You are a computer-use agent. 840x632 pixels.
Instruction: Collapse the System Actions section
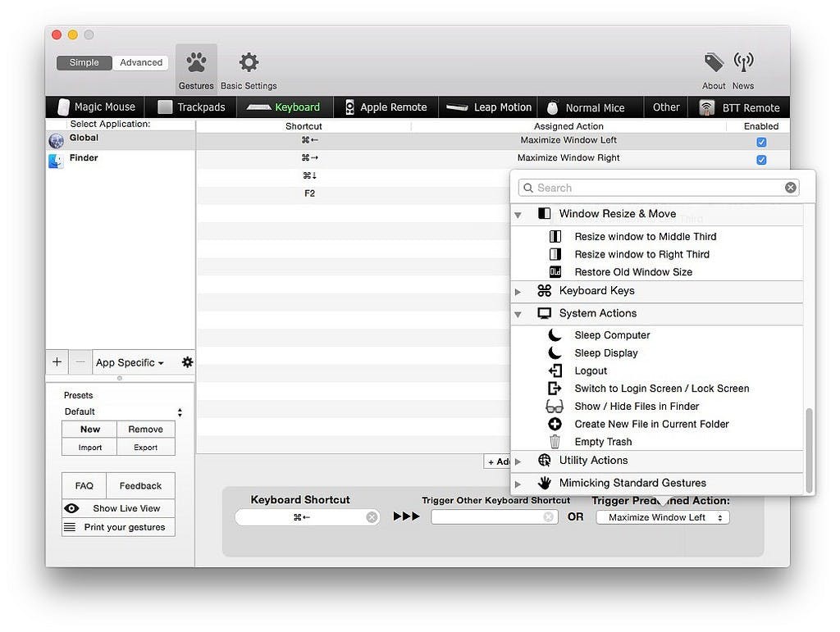pyautogui.click(x=518, y=314)
